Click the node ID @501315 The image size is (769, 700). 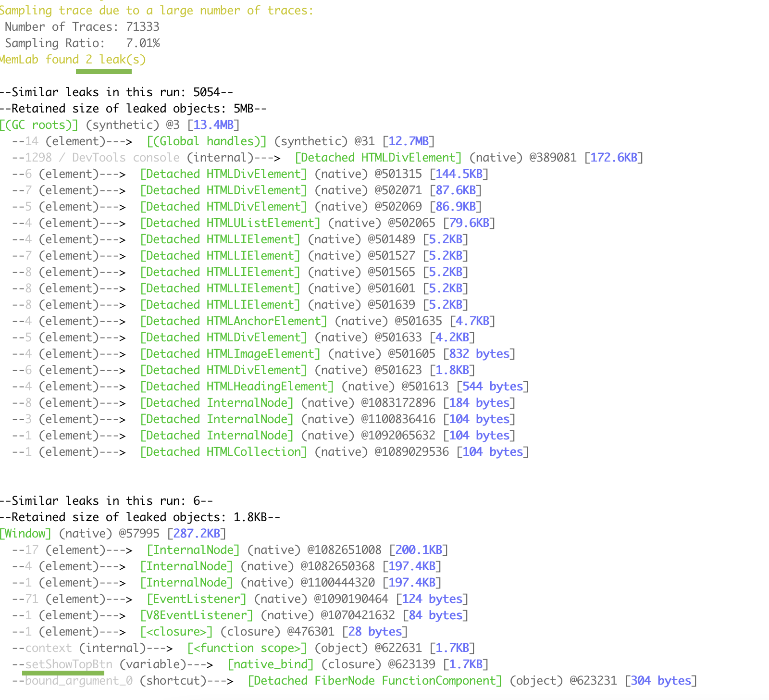(398, 174)
